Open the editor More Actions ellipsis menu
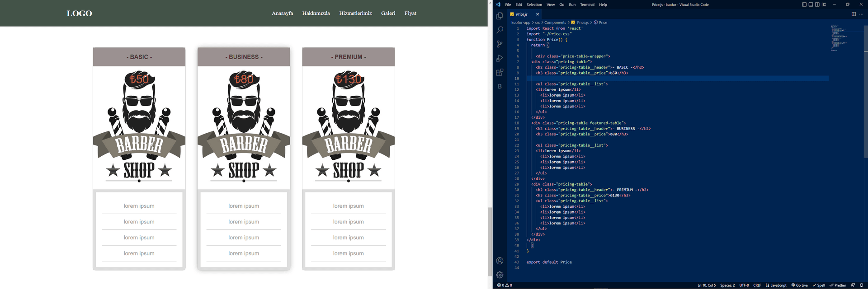This screenshot has width=868, height=289. pyautogui.click(x=861, y=14)
